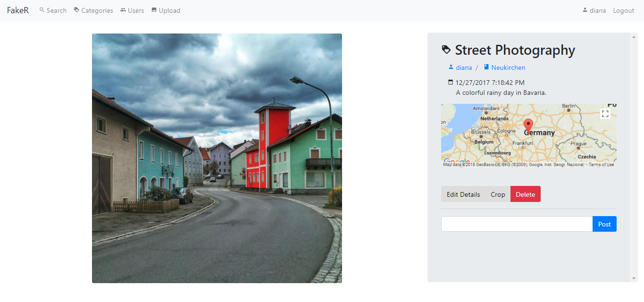Image resolution: width=644 pixels, height=302 pixels.
Task: Click the Street Photography title
Action: tap(515, 50)
